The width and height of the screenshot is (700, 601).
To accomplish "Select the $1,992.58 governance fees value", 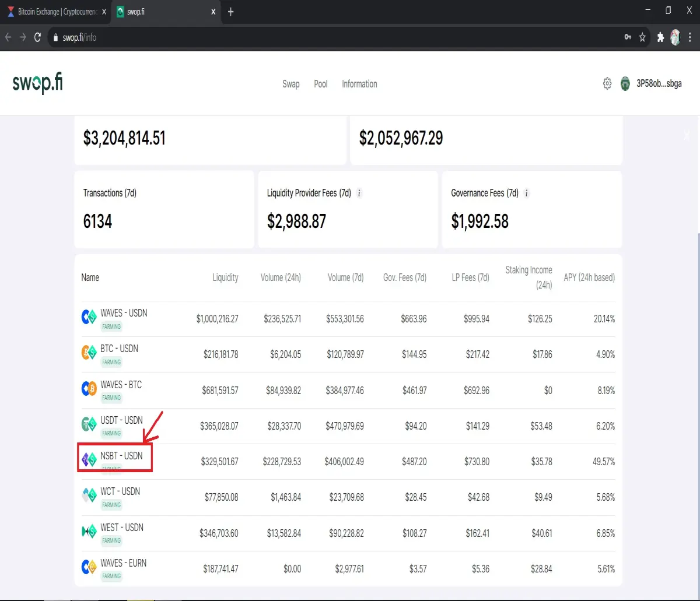I will click(480, 222).
